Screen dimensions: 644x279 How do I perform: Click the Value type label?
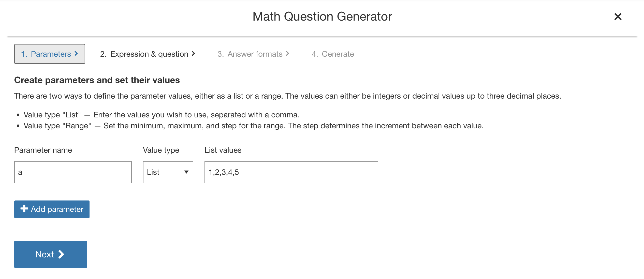pos(161,150)
